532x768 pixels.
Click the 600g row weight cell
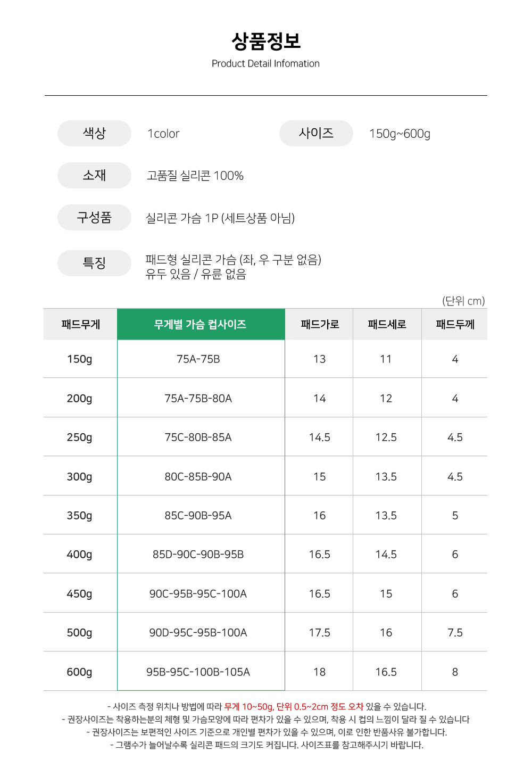click(x=80, y=672)
